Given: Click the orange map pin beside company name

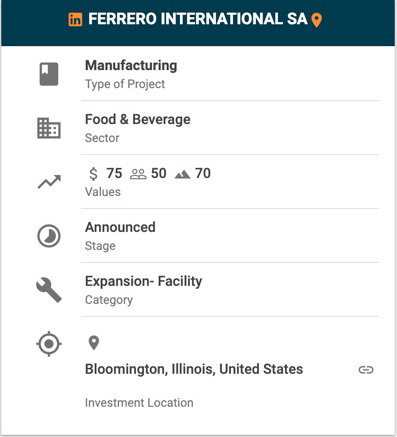Looking at the screenshot, I should [x=316, y=20].
